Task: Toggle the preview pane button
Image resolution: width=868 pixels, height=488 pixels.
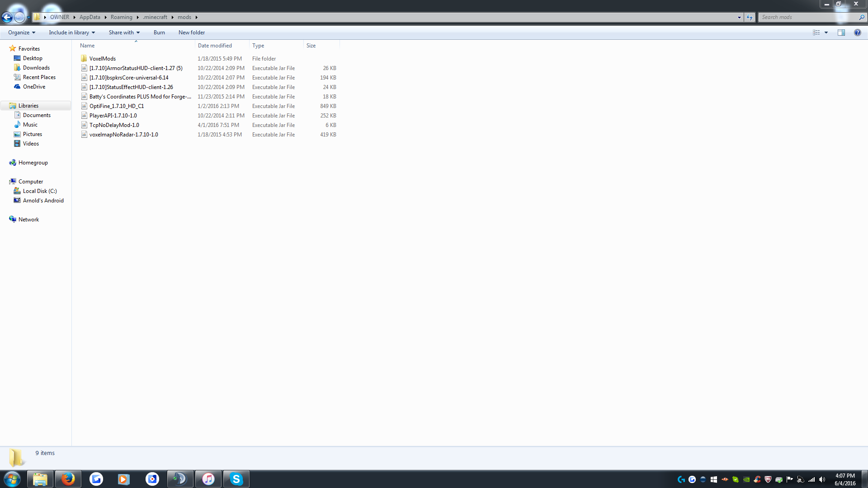Action: coord(841,33)
